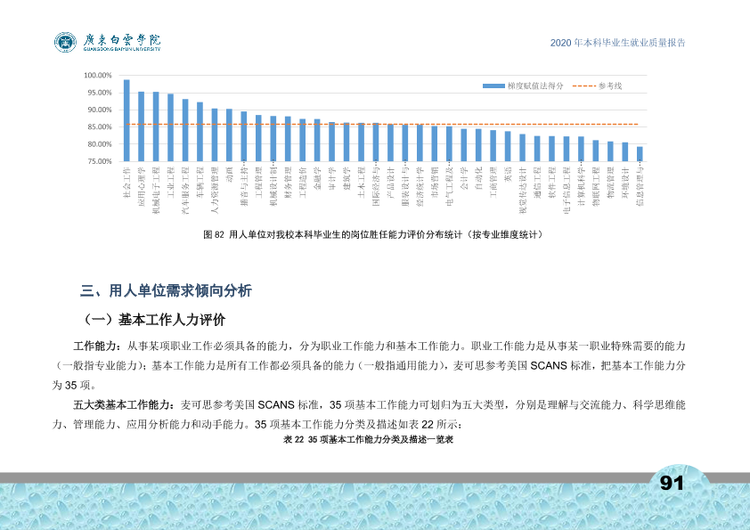Click the 英语 axis label

[x=508, y=174]
